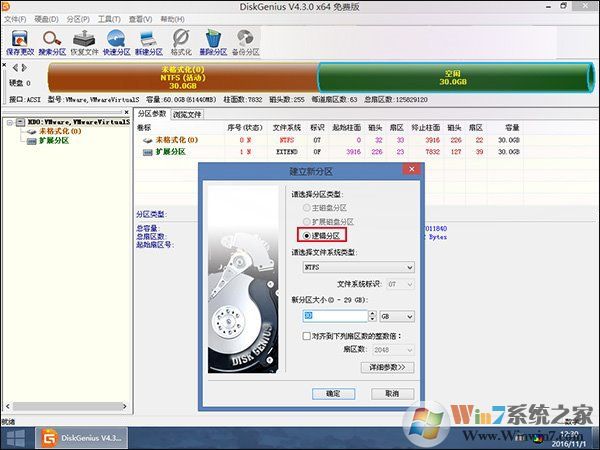Click the 卷标 column header
The height and width of the screenshot is (450, 600).
(144, 128)
